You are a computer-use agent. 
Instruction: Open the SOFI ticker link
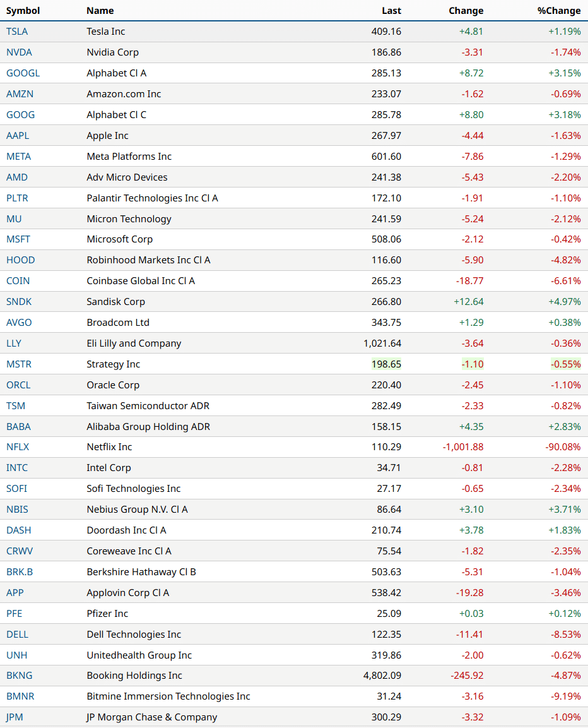(x=16, y=489)
